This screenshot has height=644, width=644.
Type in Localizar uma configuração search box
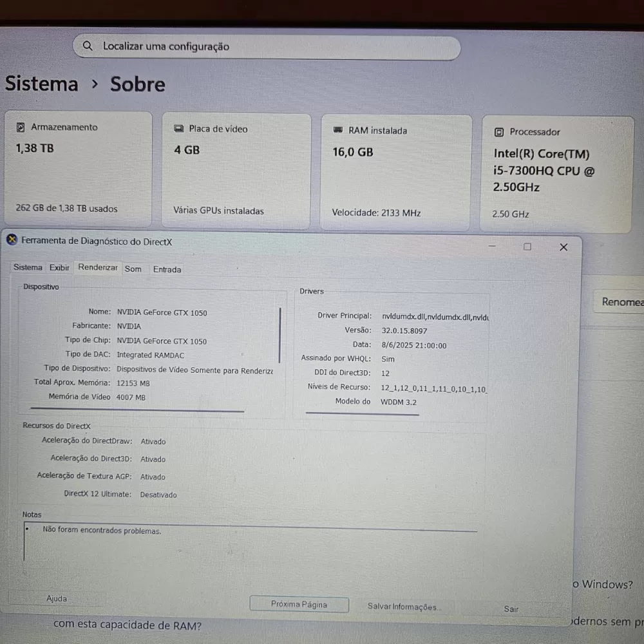pyautogui.click(x=270, y=47)
